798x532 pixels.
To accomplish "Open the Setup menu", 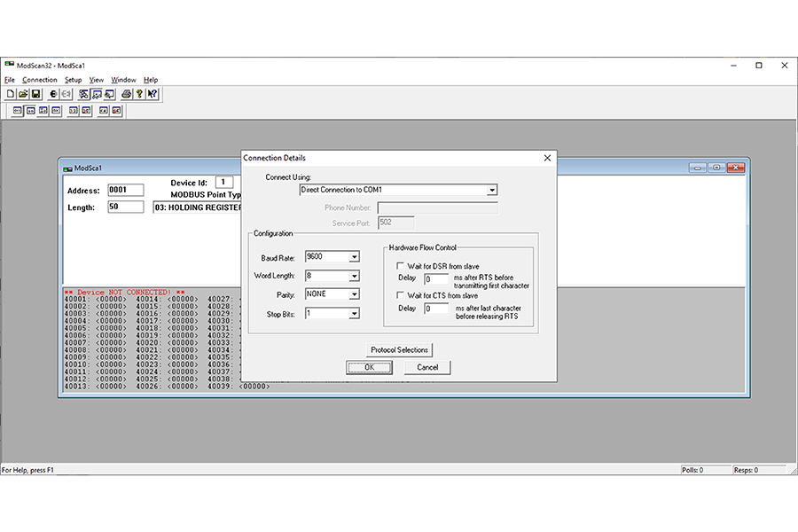I will pyautogui.click(x=74, y=80).
